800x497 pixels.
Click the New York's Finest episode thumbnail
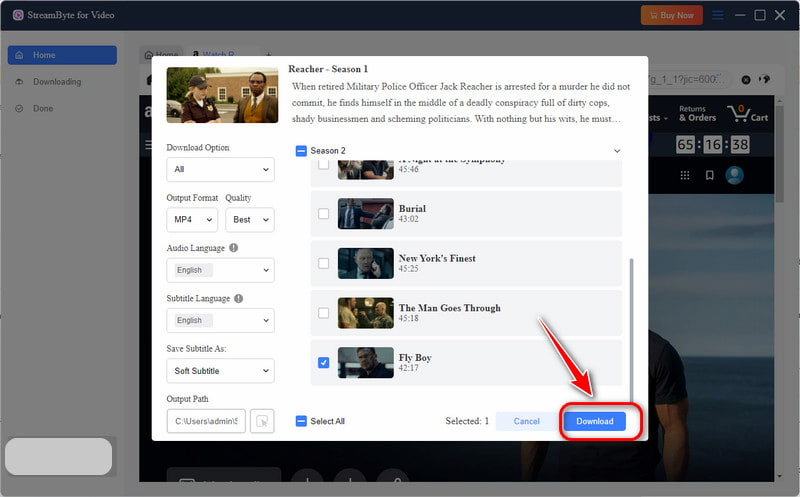pos(365,263)
